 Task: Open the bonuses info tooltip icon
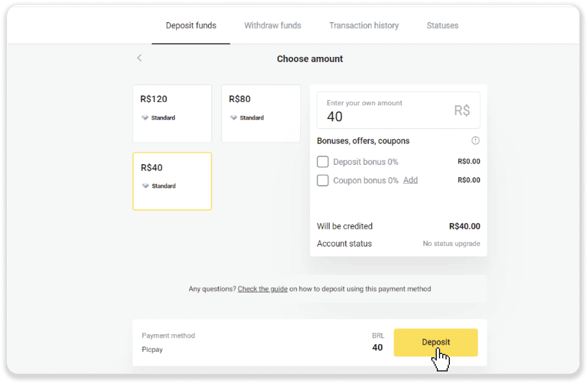tap(475, 141)
